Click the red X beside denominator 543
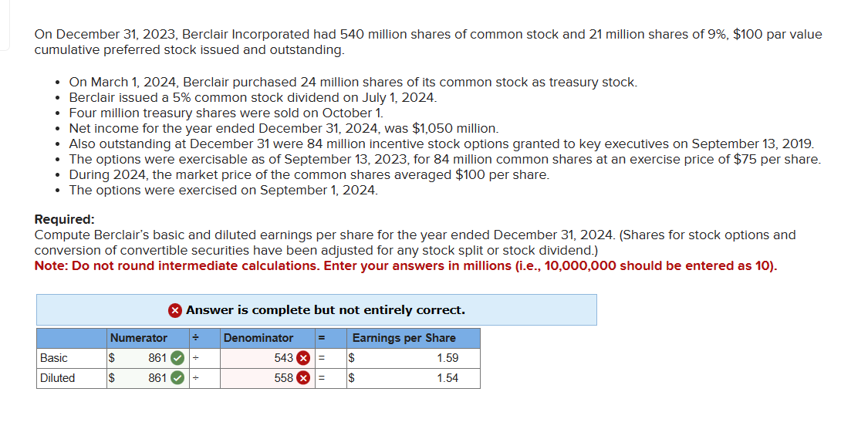This screenshot has height=446, width=868. [303, 358]
